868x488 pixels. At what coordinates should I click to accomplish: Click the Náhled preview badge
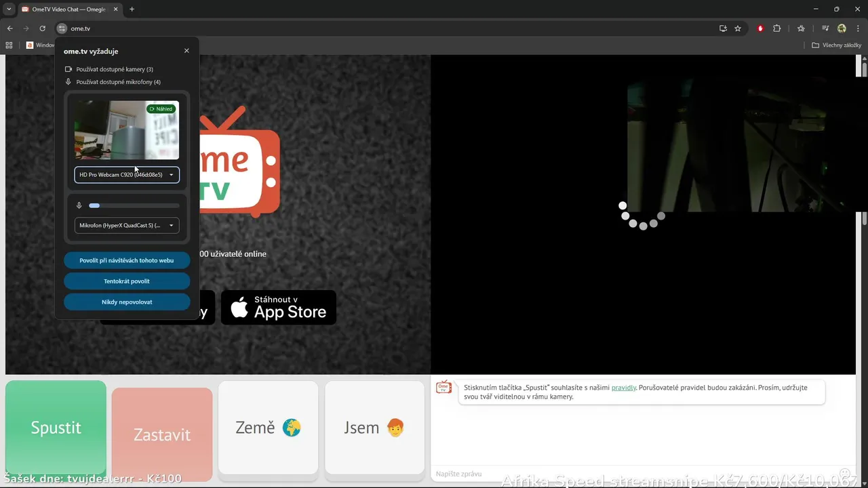pos(161,108)
